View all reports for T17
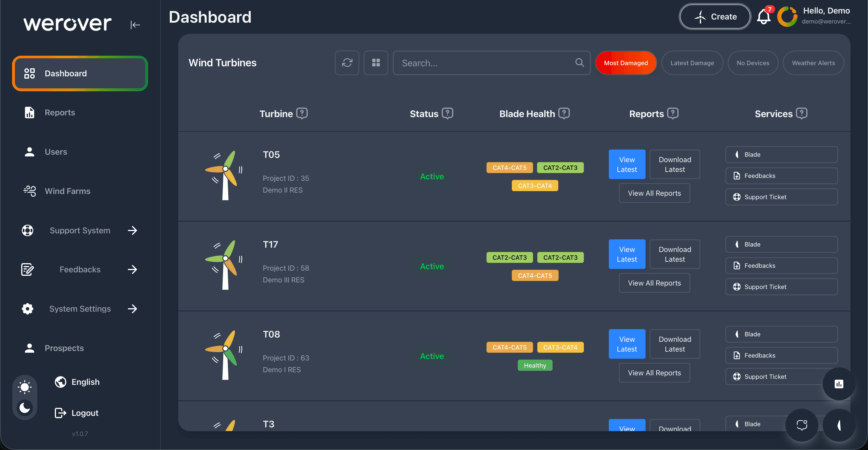The image size is (868, 450). [x=654, y=283]
